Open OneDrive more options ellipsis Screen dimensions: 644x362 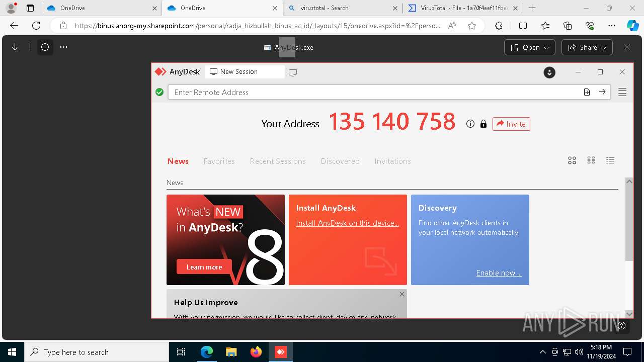click(x=63, y=47)
